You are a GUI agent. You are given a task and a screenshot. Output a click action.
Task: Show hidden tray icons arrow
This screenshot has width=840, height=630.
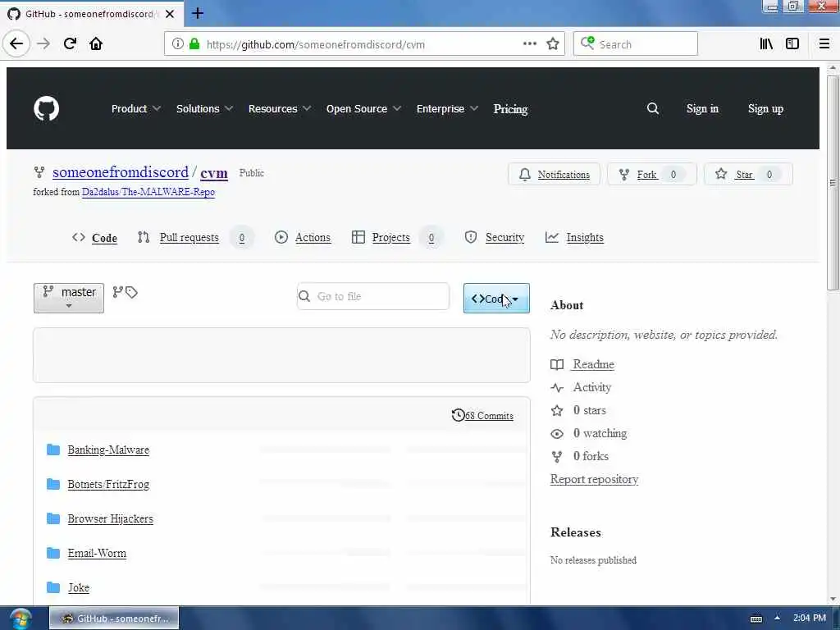click(778, 619)
